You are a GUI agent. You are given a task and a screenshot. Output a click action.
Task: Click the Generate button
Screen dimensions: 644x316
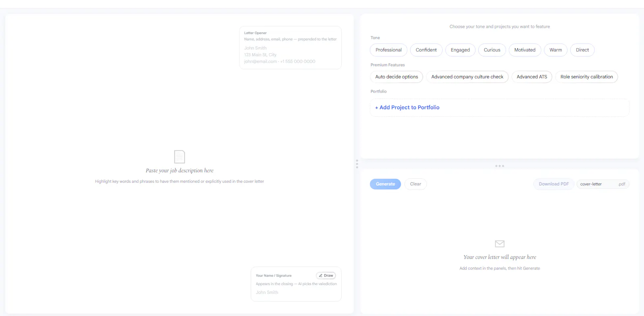(385, 184)
